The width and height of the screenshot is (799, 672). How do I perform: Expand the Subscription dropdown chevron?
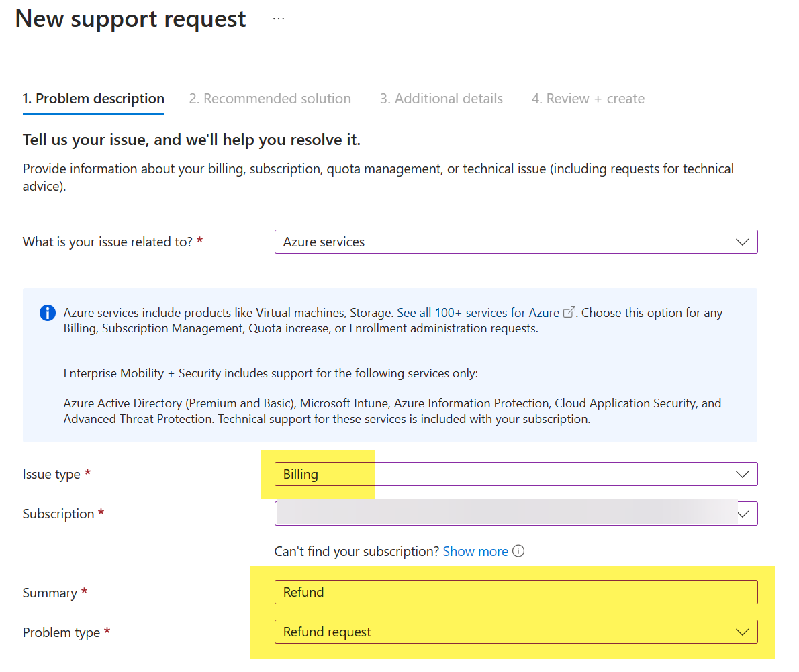pyautogui.click(x=743, y=514)
